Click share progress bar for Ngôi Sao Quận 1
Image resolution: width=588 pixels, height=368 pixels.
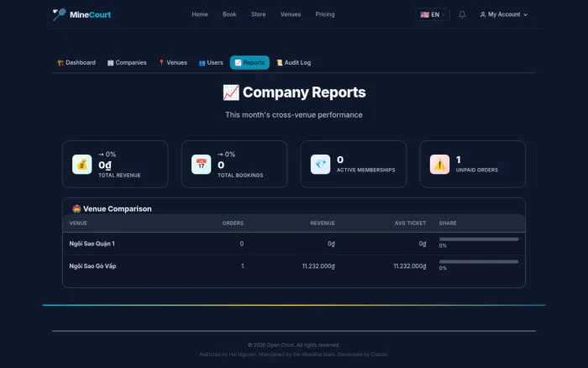[479, 239]
